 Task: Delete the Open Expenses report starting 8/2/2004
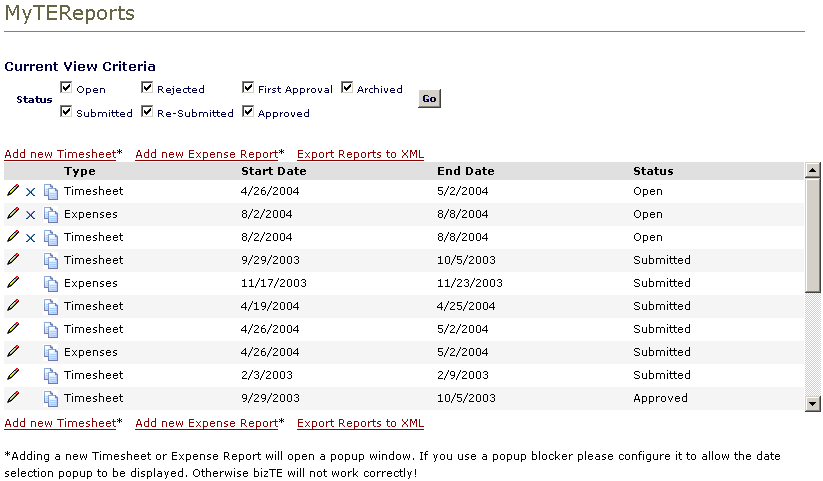pyautogui.click(x=30, y=215)
